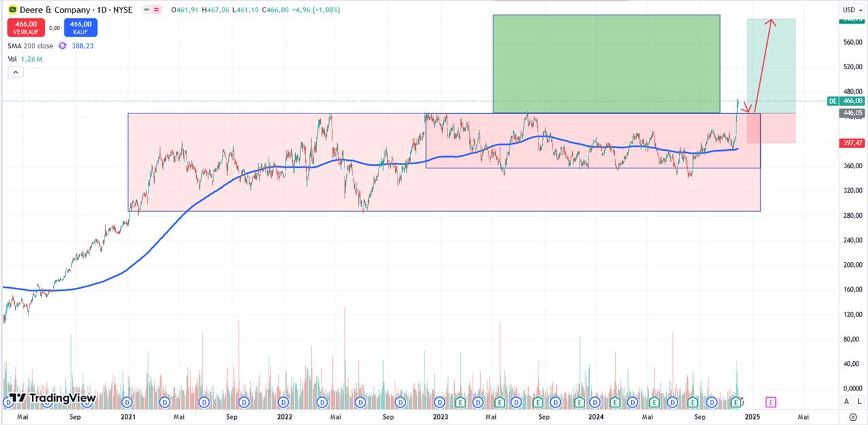Click the purple refresh icon beside SMA legend
The height and width of the screenshot is (425, 868).
click(x=62, y=45)
